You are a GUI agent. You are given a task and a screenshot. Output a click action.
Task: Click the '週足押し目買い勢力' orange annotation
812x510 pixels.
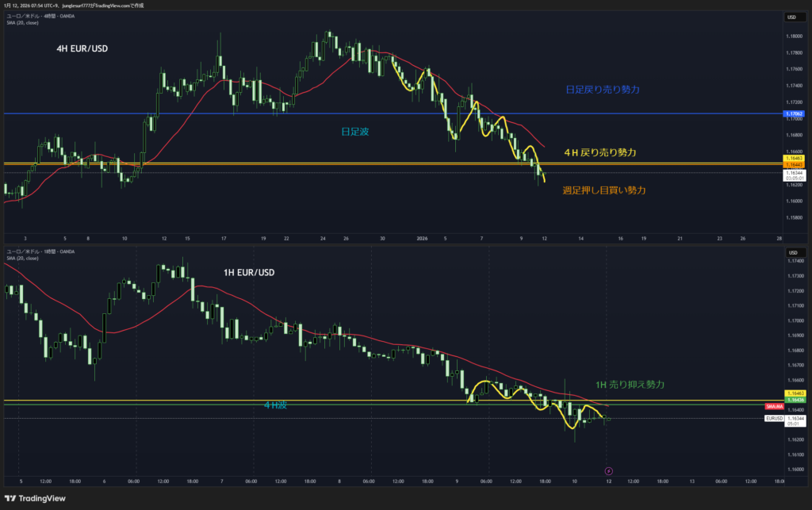click(603, 190)
